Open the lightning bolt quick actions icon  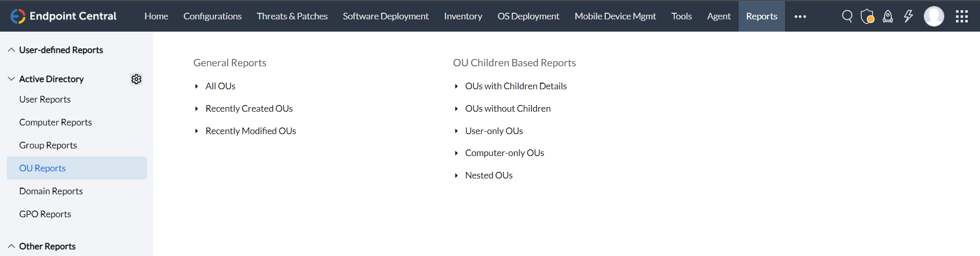(909, 16)
